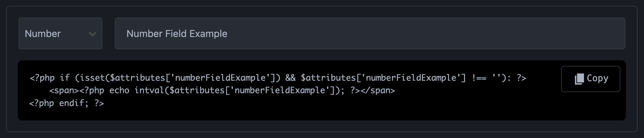Click the final ?> tag on the last line
The height and width of the screenshot is (138, 644).
coord(99,103)
